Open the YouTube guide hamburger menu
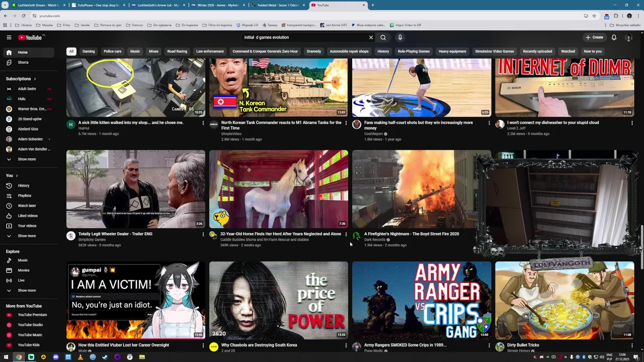644x362 pixels. tap(9, 37)
